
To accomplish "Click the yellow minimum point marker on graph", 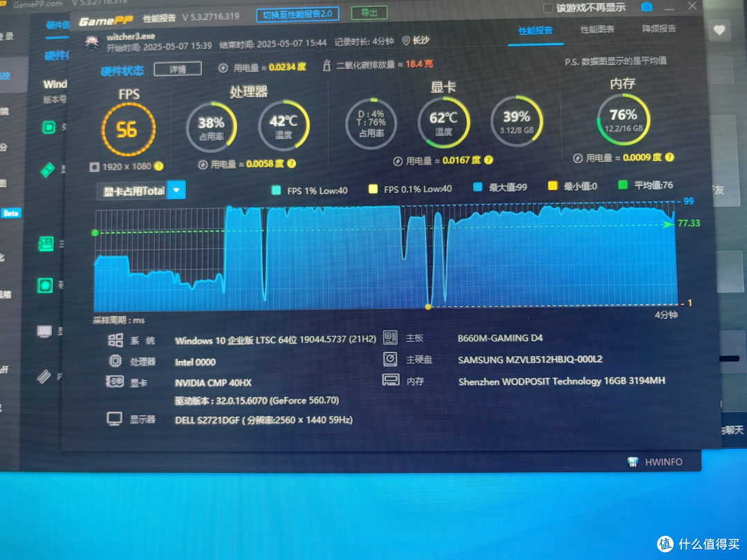I will click(428, 307).
